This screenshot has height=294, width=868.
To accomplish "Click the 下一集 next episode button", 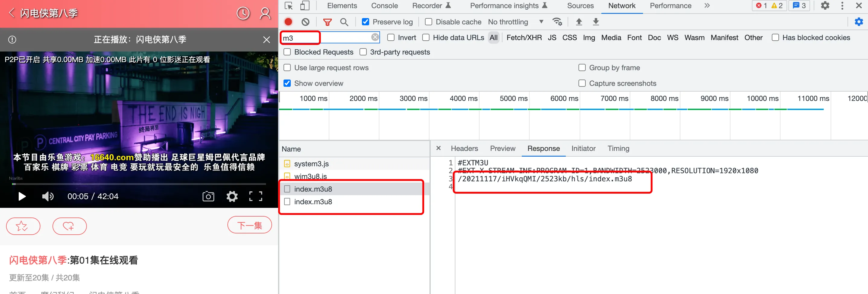I will coord(249,225).
